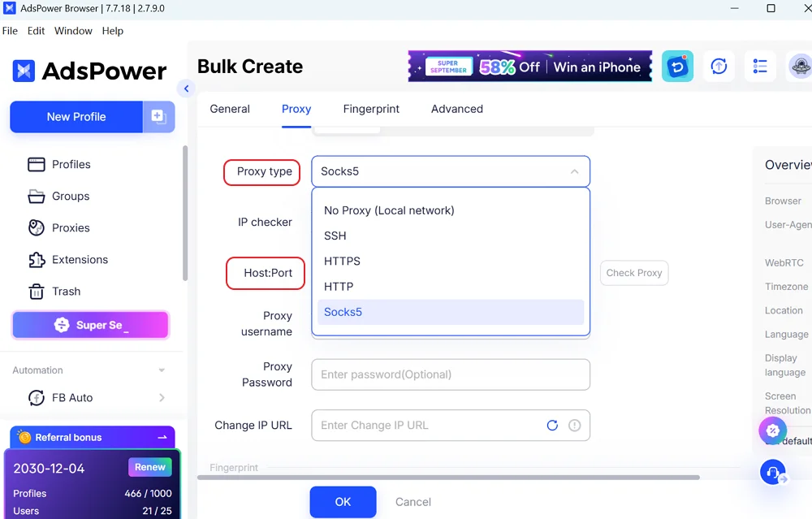Click the OK button
This screenshot has width=812, height=519.
343,502
